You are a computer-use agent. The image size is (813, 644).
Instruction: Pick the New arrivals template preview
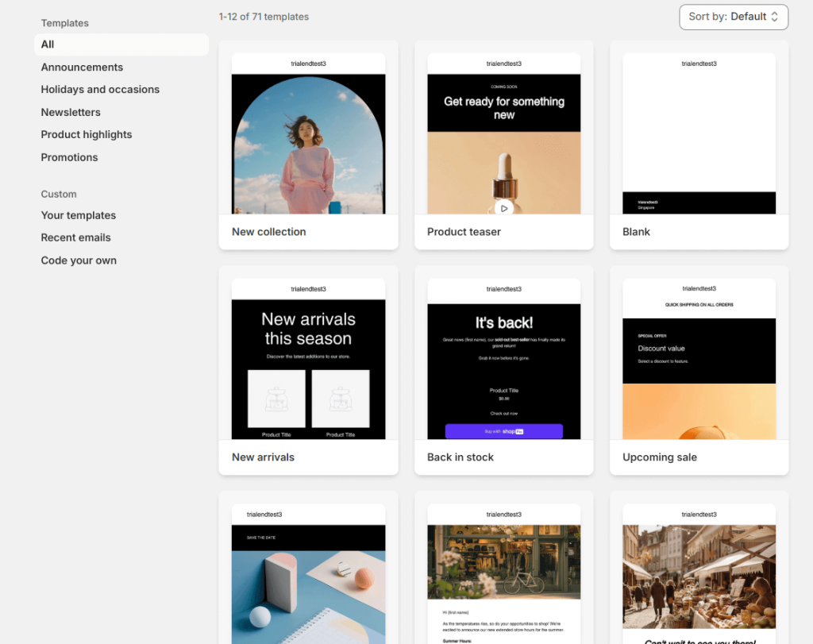click(x=309, y=359)
